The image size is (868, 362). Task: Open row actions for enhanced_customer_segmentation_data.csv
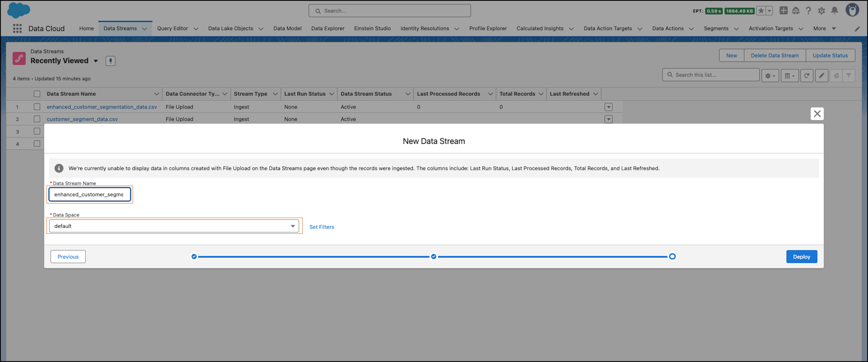click(608, 107)
